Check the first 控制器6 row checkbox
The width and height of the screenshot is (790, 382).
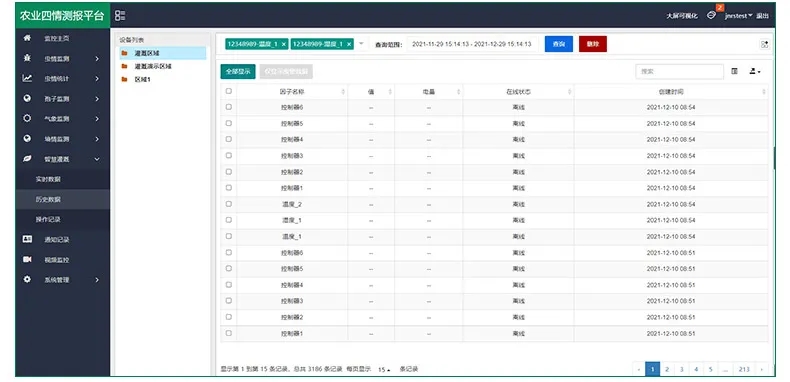pyautogui.click(x=229, y=107)
